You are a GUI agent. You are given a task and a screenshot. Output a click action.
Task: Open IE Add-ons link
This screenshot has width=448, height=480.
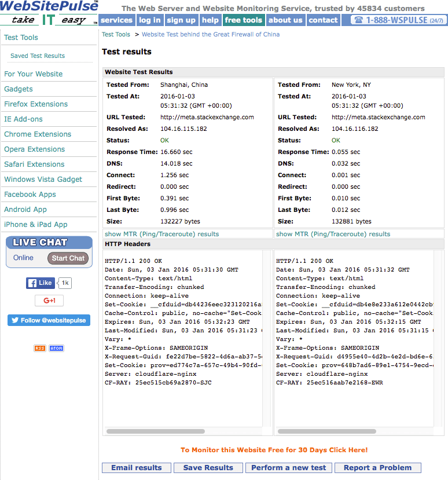pyautogui.click(x=23, y=119)
